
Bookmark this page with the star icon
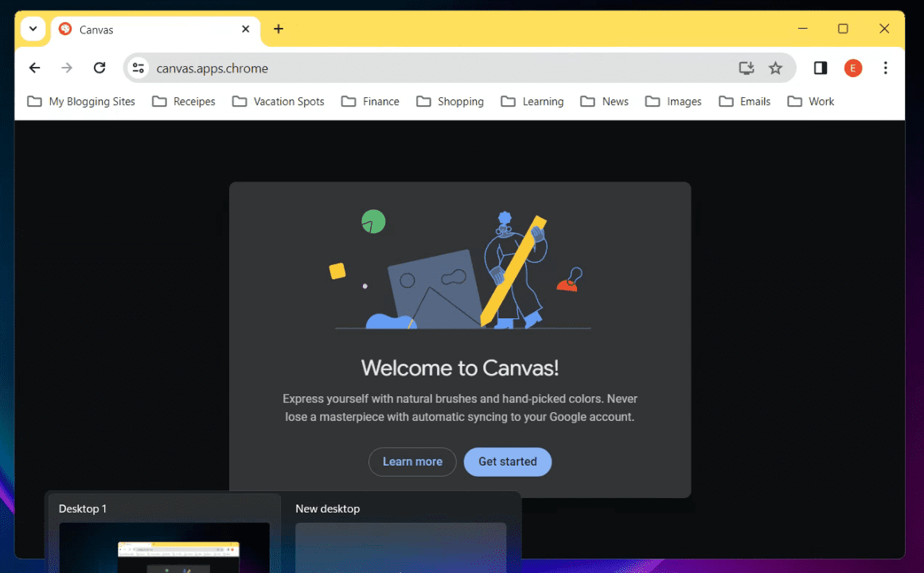click(775, 68)
